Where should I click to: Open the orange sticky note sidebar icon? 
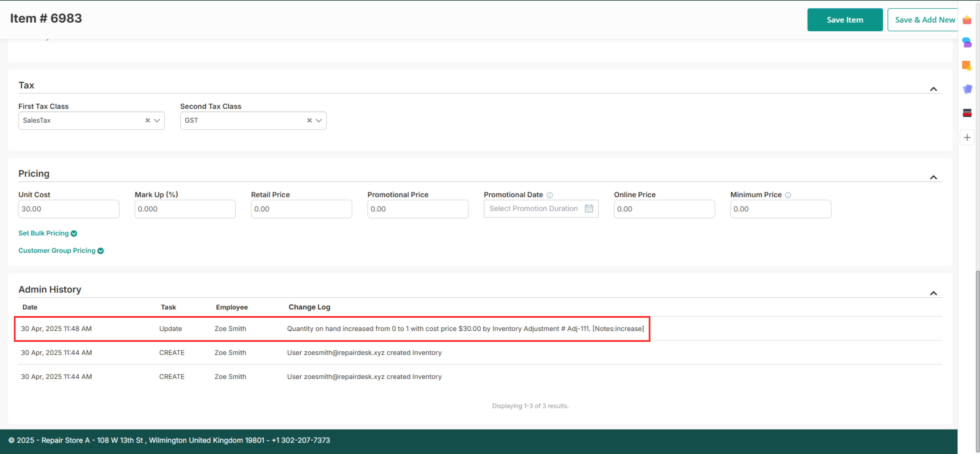pos(967,65)
